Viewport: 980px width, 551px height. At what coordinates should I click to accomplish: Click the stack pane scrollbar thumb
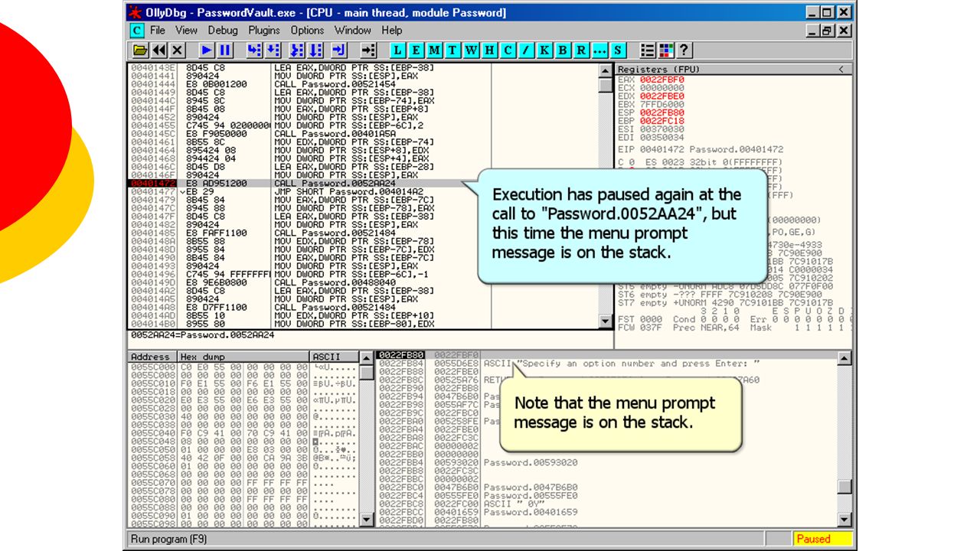click(844, 487)
